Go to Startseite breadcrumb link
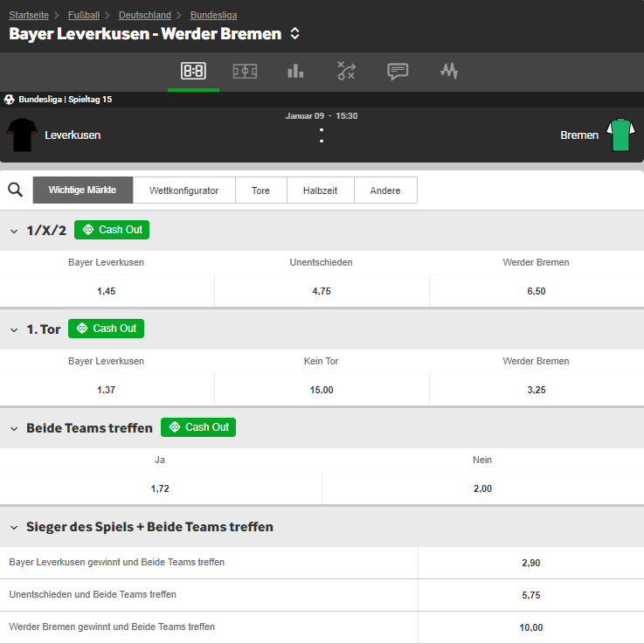Screen dimensions: 644x644 pos(29,15)
